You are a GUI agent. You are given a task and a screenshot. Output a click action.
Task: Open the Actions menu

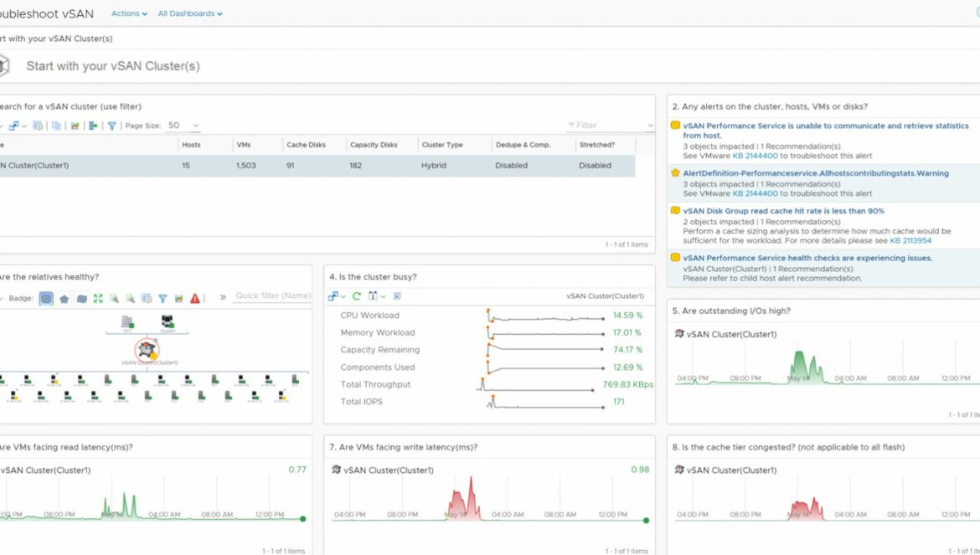coord(129,13)
